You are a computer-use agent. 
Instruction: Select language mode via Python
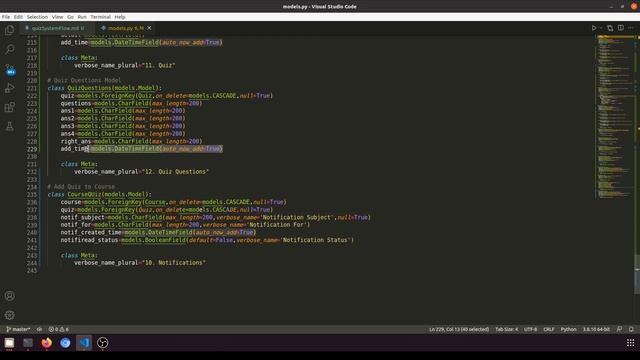tap(568, 329)
